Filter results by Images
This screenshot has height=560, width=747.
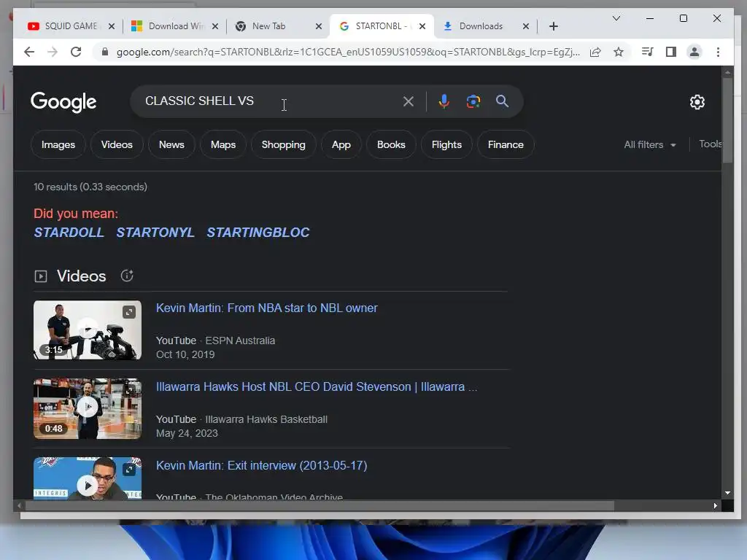click(x=58, y=145)
